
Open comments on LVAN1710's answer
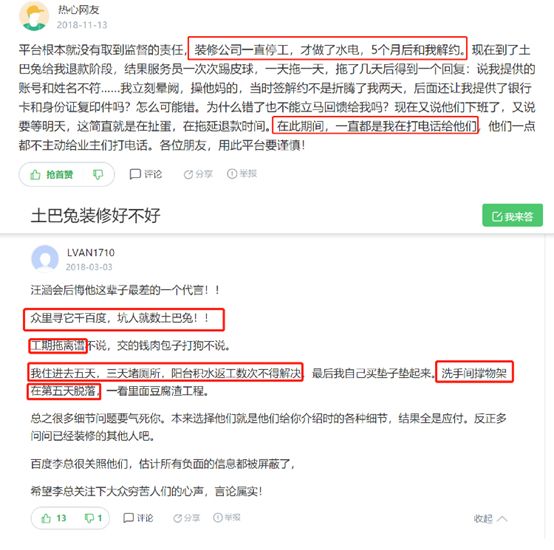pos(138,518)
